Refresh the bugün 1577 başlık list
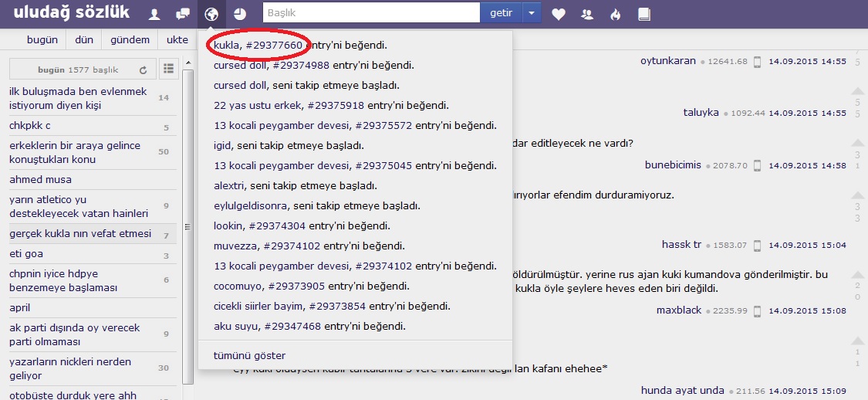This screenshot has width=868, height=400. 144,69
